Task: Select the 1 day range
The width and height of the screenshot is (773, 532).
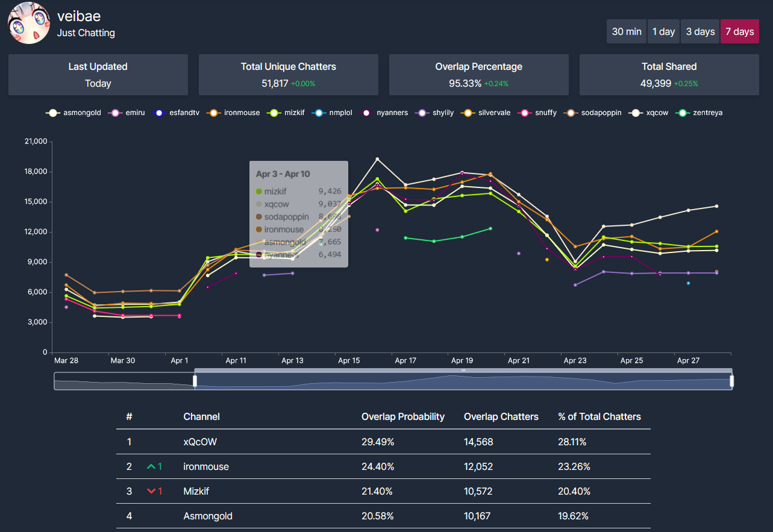Action: (x=663, y=32)
